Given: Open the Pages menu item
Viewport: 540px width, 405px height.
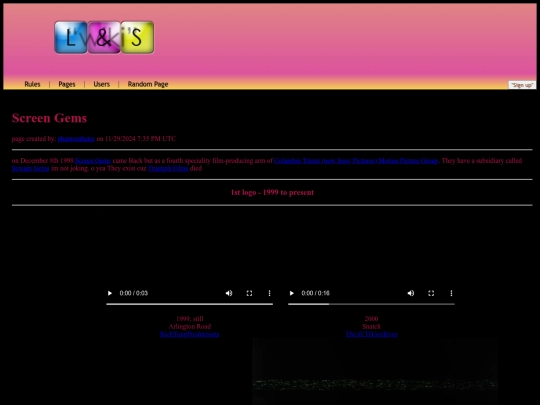Looking at the screenshot, I should (x=67, y=84).
